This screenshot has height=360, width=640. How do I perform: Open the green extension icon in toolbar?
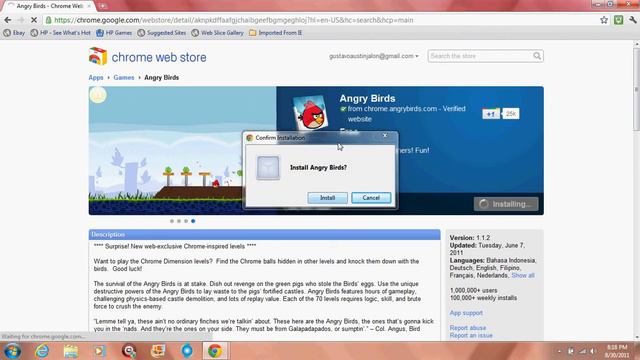[x=618, y=20]
